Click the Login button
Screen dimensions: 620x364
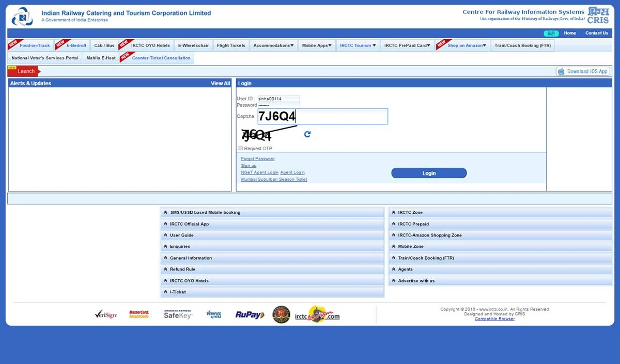(x=429, y=173)
